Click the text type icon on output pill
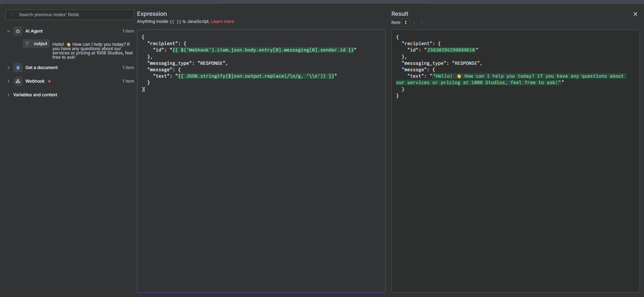Viewport: 644px width, 297px height. 27,44
